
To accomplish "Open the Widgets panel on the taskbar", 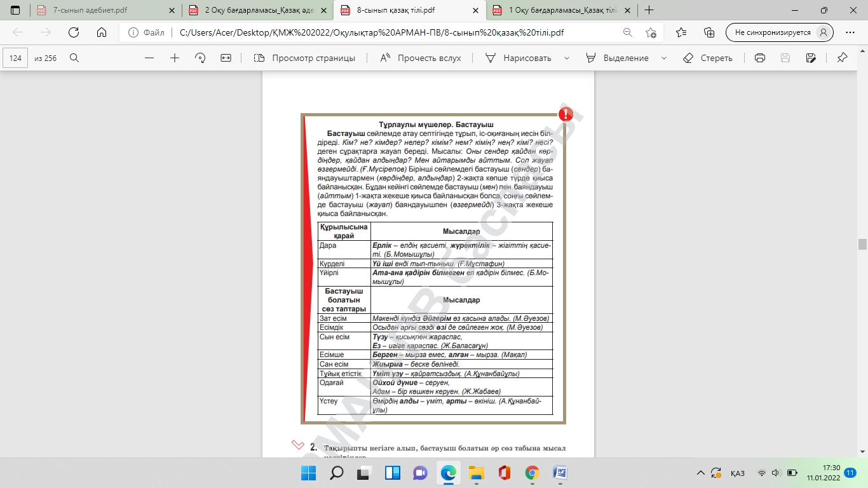I will tap(392, 473).
